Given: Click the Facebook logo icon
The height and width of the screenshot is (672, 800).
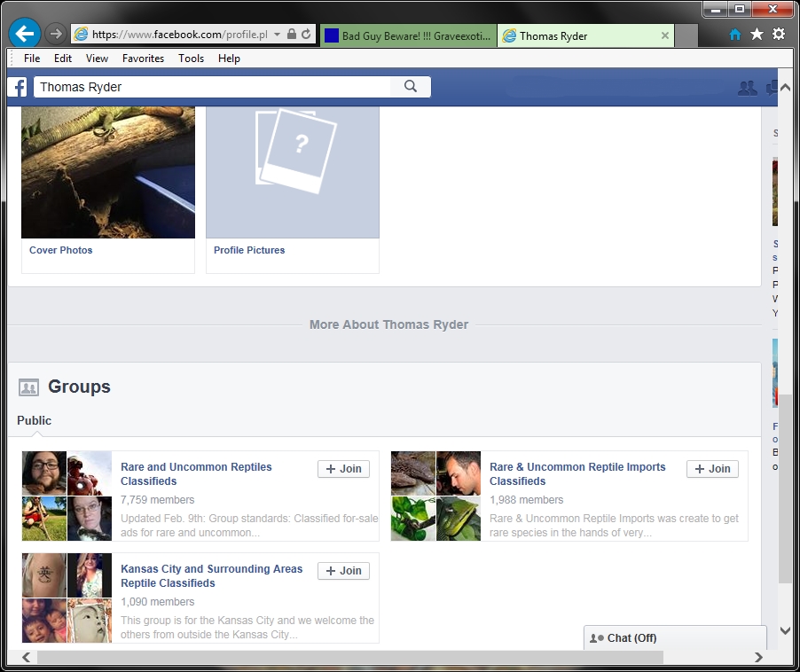Looking at the screenshot, I should (18, 87).
